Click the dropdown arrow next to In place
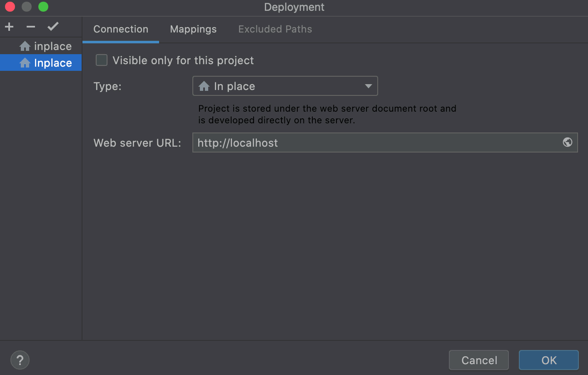The width and height of the screenshot is (588, 375). tap(368, 86)
